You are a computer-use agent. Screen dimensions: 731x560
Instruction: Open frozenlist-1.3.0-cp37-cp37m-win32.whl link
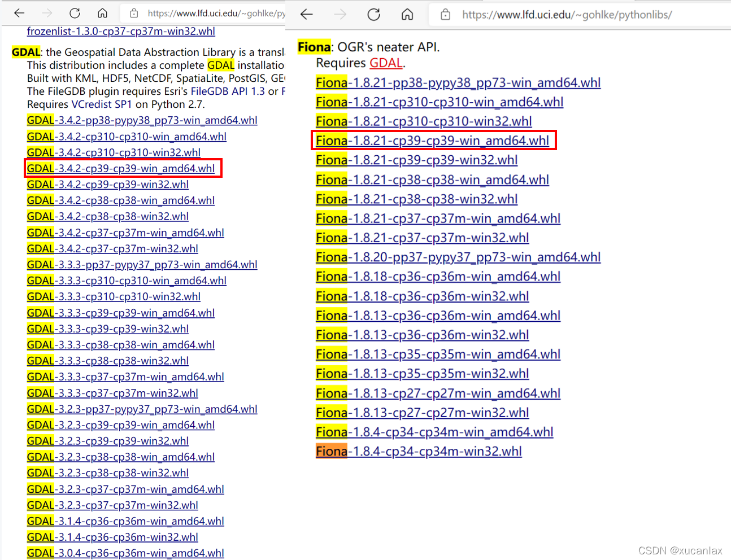pos(121,32)
